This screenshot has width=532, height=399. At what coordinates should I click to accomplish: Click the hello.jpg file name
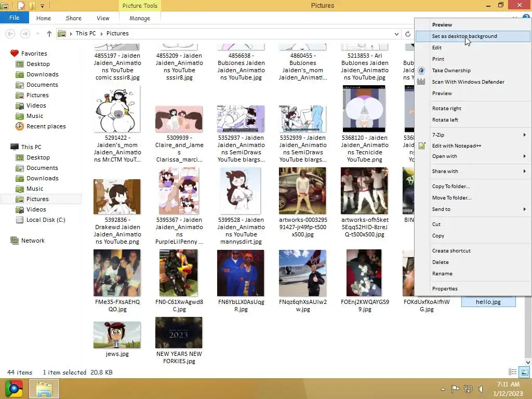[488, 302]
